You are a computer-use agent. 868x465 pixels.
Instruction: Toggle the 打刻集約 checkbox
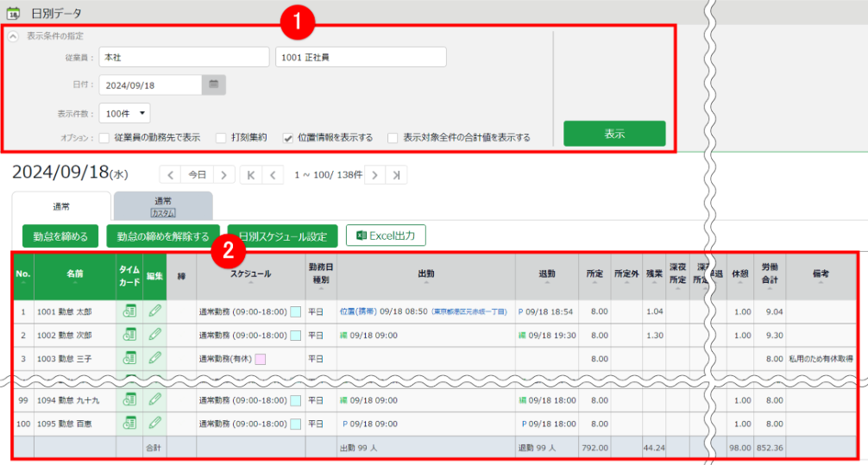tap(221, 137)
